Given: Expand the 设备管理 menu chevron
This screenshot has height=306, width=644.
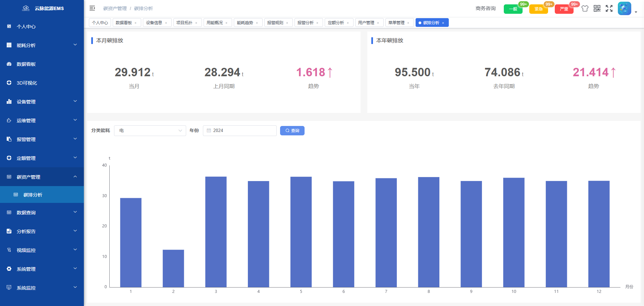Looking at the screenshot, I should click(x=75, y=101).
